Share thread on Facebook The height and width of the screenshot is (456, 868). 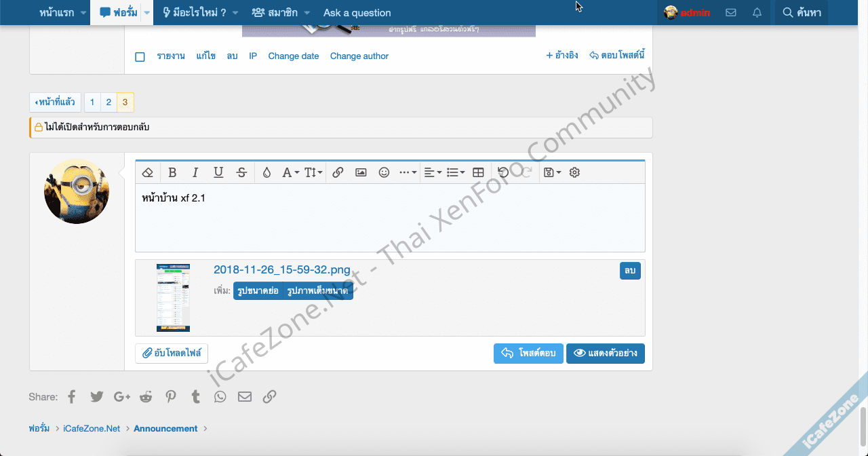point(73,397)
